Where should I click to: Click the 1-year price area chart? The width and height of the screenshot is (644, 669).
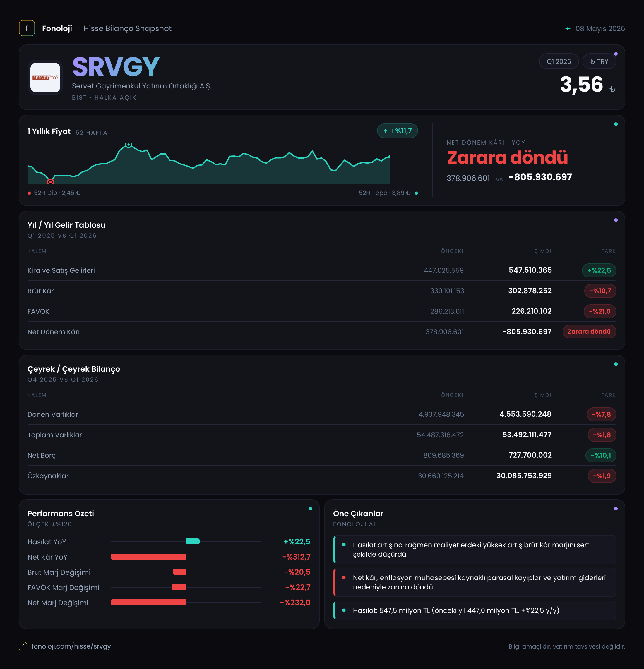click(x=209, y=164)
